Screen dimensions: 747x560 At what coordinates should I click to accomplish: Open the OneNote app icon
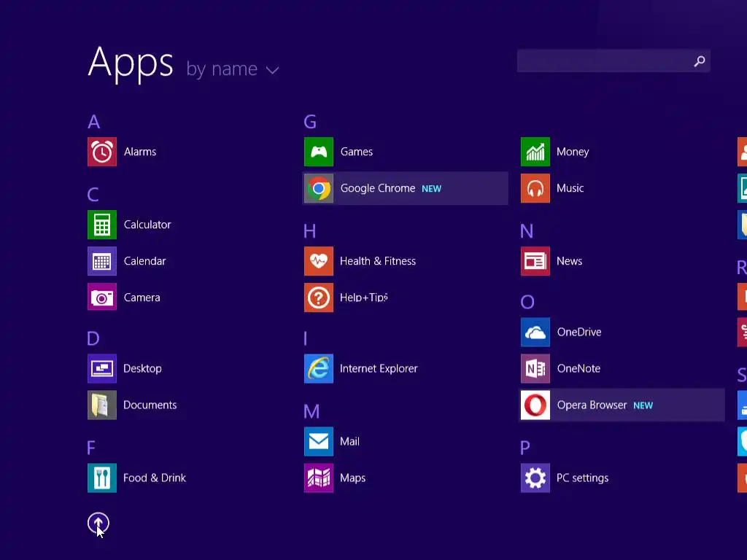[x=535, y=368]
